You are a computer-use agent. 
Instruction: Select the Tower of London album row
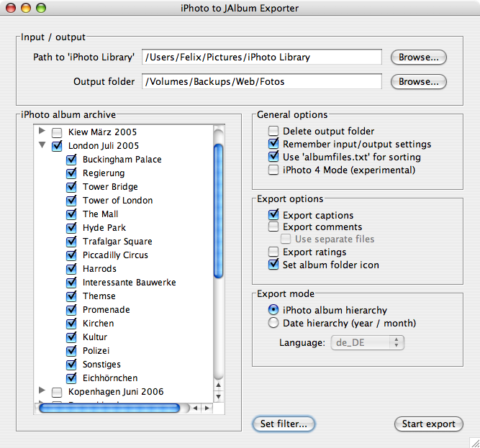[x=117, y=201]
